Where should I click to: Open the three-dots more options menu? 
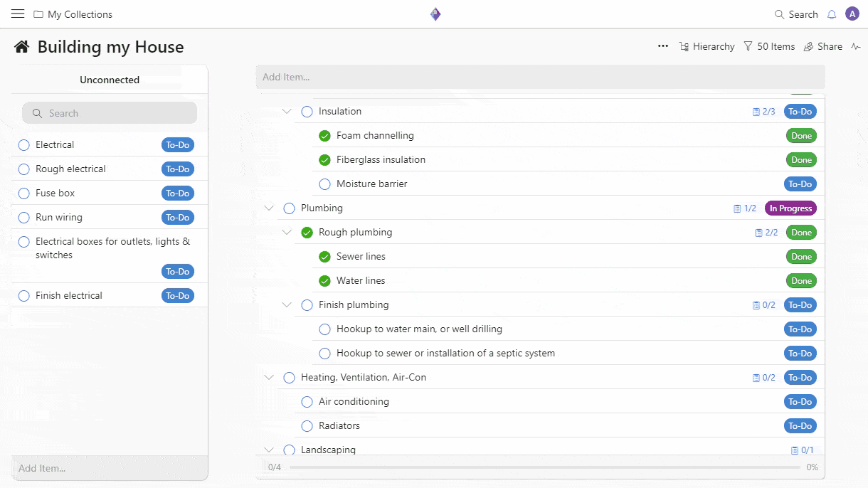pyautogui.click(x=663, y=46)
